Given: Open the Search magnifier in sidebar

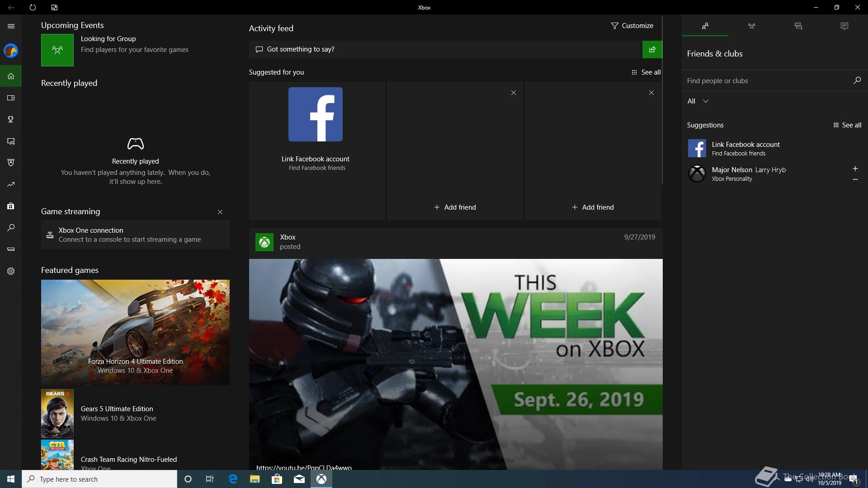Looking at the screenshot, I should click(11, 228).
